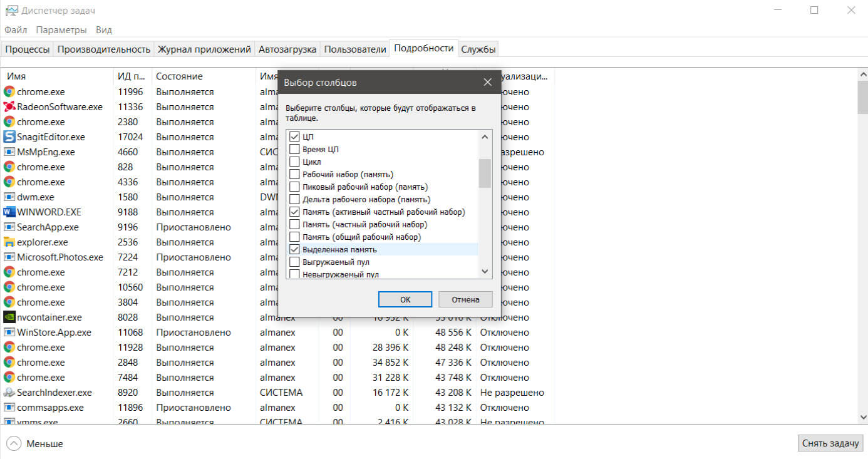Check Память (общий рабочий набор) option

pos(294,237)
